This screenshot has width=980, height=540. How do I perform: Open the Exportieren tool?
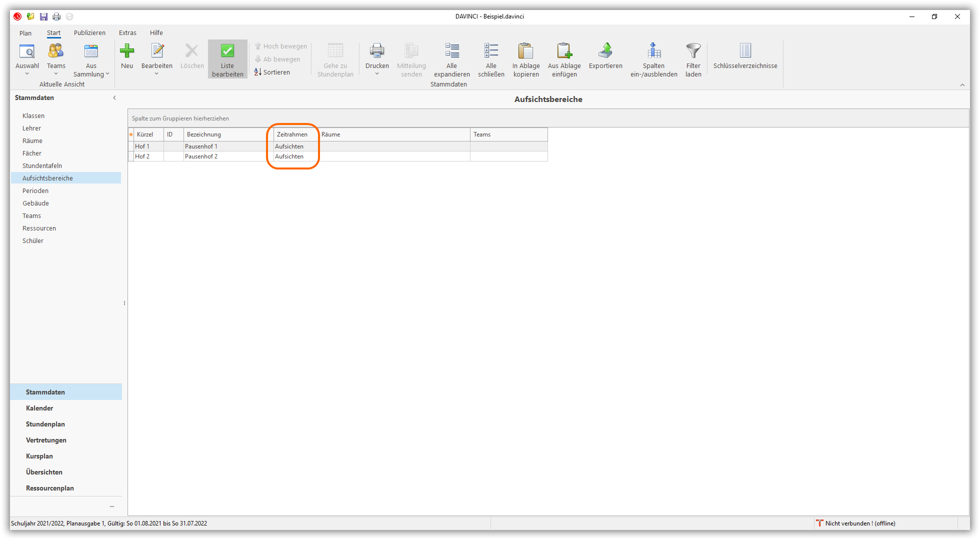605,51
